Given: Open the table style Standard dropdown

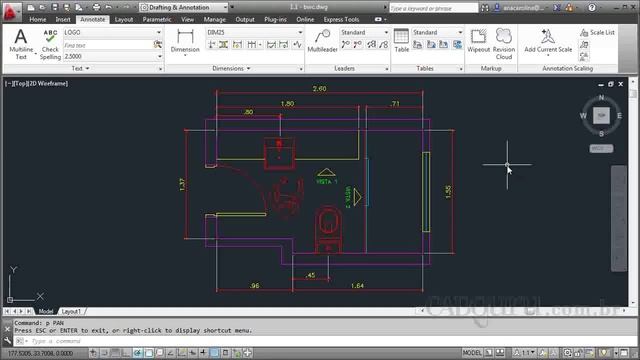Looking at the screenshot, I should tap(460, 32).
